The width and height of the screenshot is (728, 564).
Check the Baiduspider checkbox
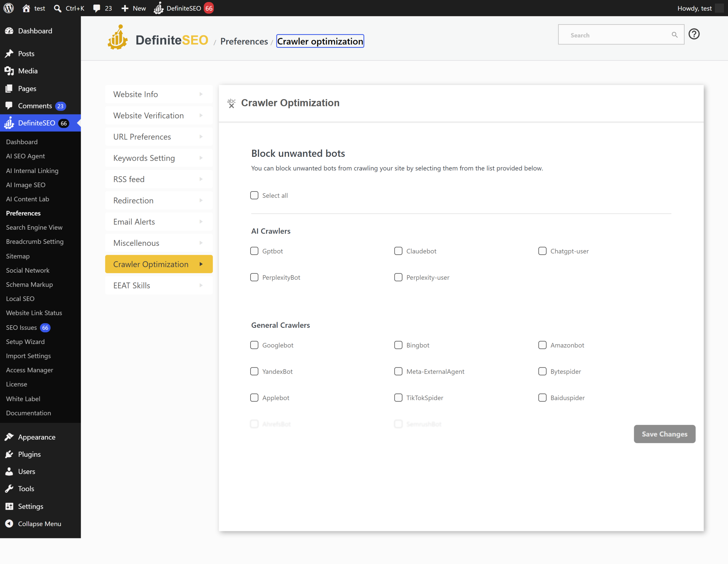pyautogui.click(x=542, y=398)
